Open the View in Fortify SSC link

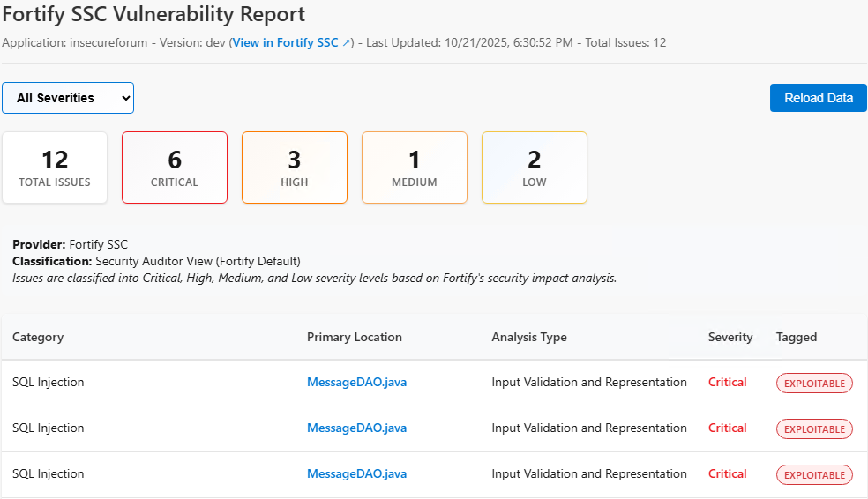point(285,42)
